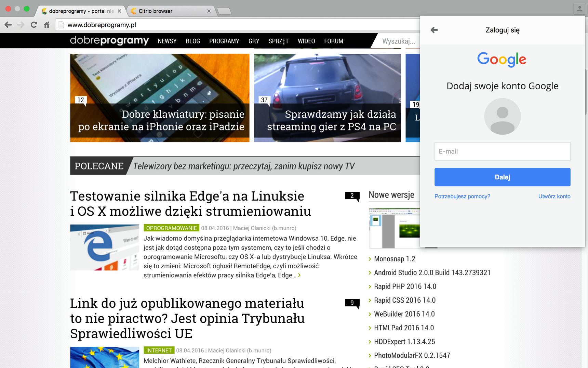
Task: Click the EU flag article thumbnail
Action: (x=105, y=357)
